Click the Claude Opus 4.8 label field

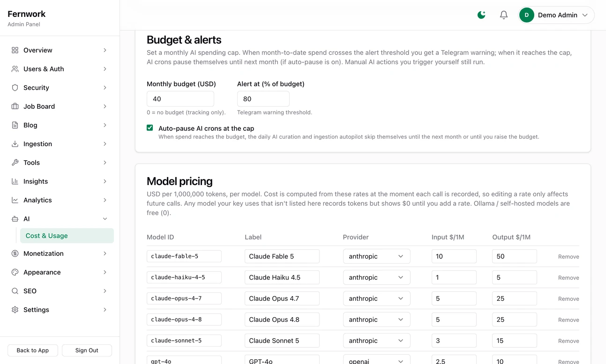coord(282,319)
